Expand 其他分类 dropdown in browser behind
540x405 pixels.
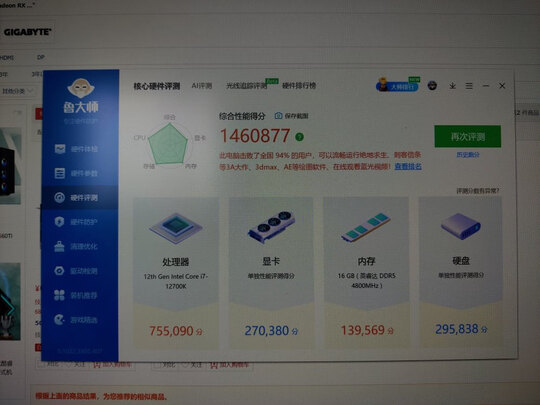click(18, 91)
